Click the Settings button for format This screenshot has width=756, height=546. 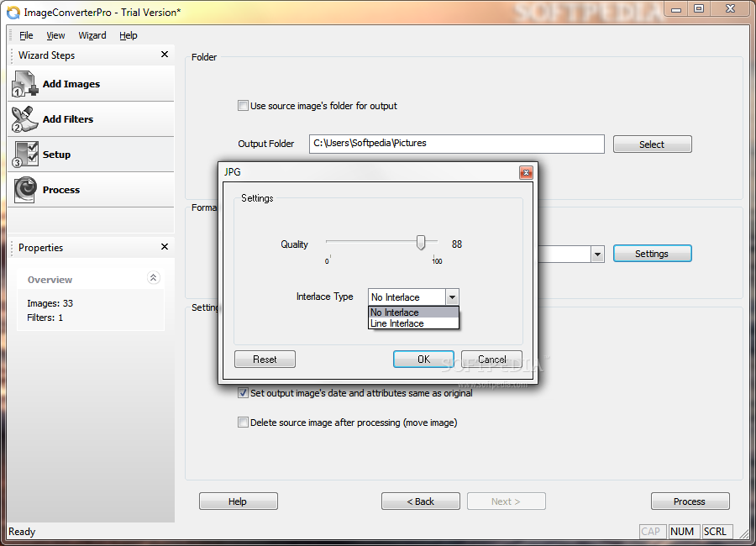click(x=653, y=254)
